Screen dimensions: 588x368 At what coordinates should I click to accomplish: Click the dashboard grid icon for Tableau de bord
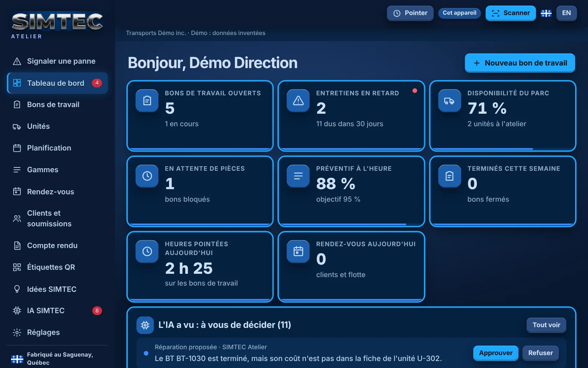17,83
